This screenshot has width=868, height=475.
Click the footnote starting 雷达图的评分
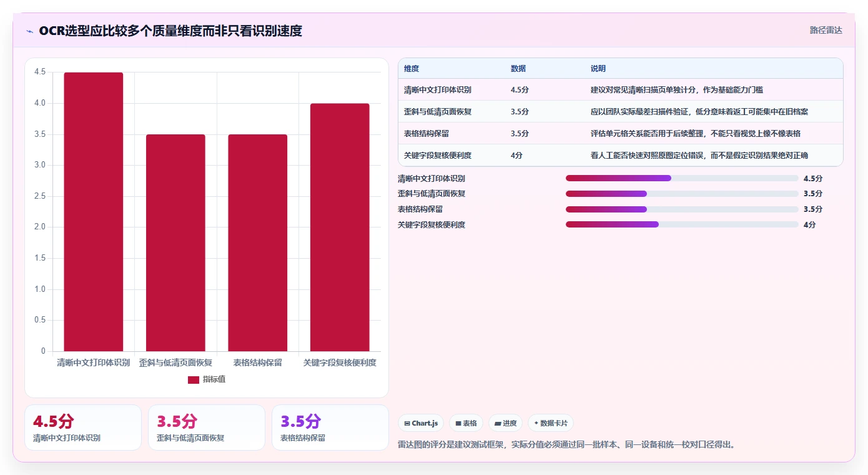[x=567, y=445]
